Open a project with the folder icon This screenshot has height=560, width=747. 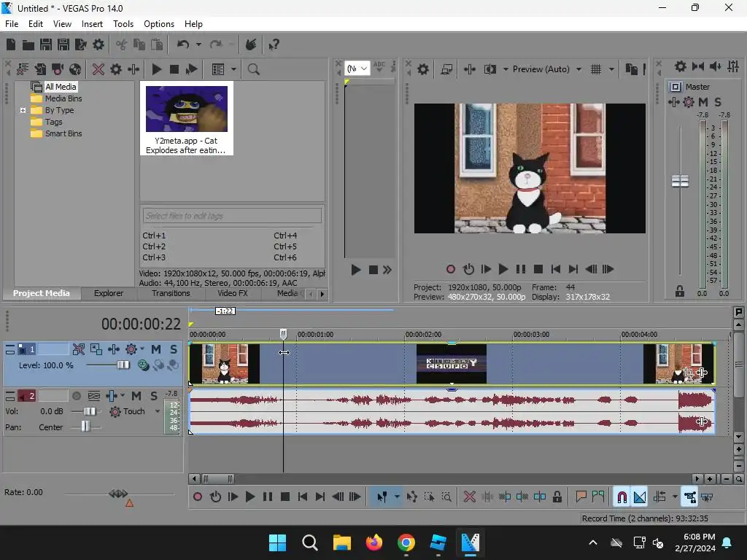coord(28,44)
